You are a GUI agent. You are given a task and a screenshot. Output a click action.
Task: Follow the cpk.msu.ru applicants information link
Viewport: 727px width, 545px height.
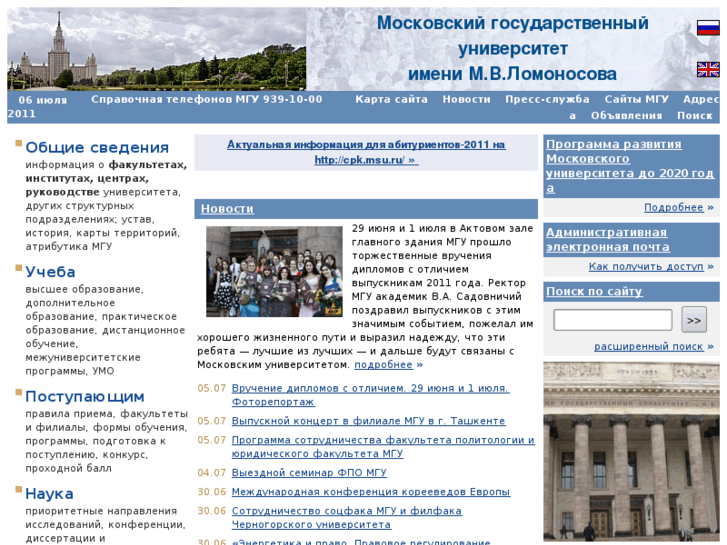tap(366, 152)
